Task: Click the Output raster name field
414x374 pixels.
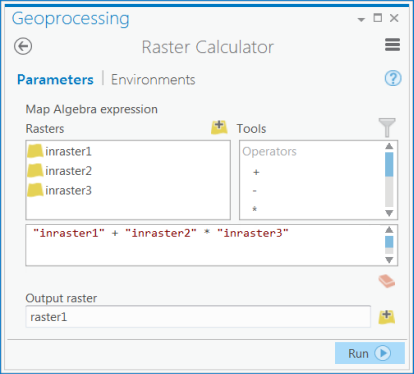Action: [198, 317]
